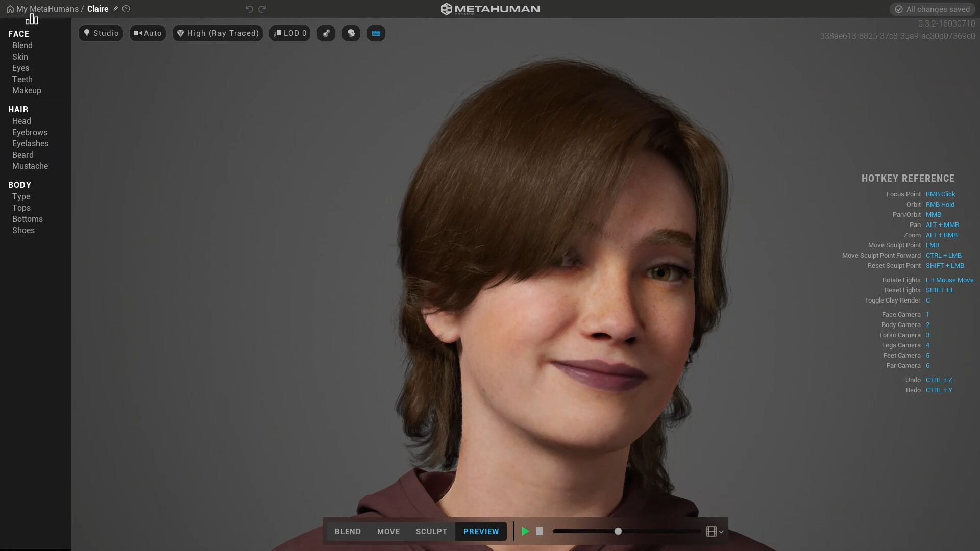Screen dimensions: 980x551
Task: Open the High (Ray Traced) quality setting
Action: tap(217, 33)
